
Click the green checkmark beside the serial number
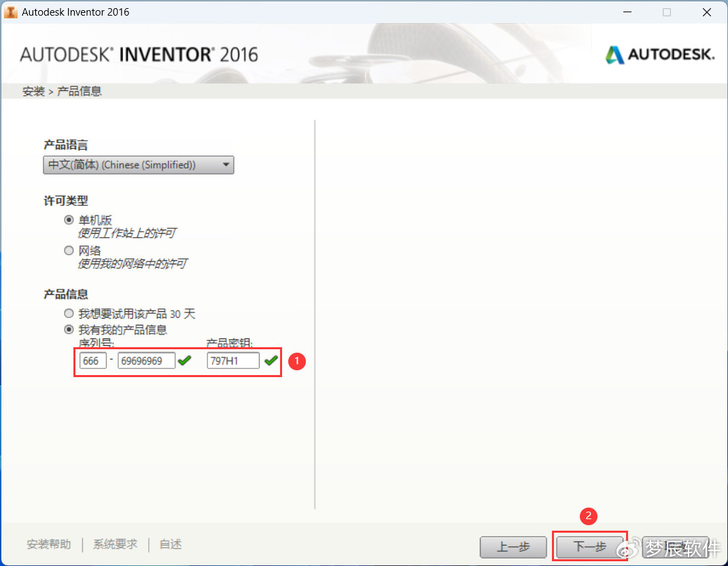pos(184,360)
